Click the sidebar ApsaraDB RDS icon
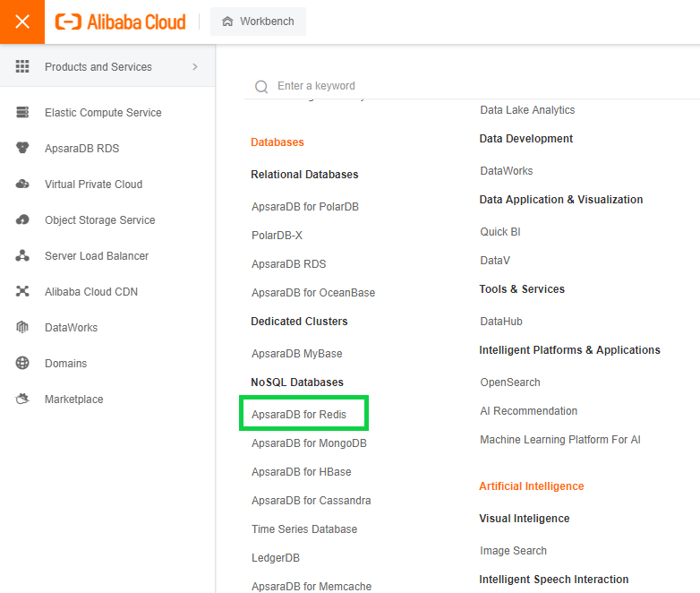The width and height of the screenshot is (700, 593). [x=22, y=148]
